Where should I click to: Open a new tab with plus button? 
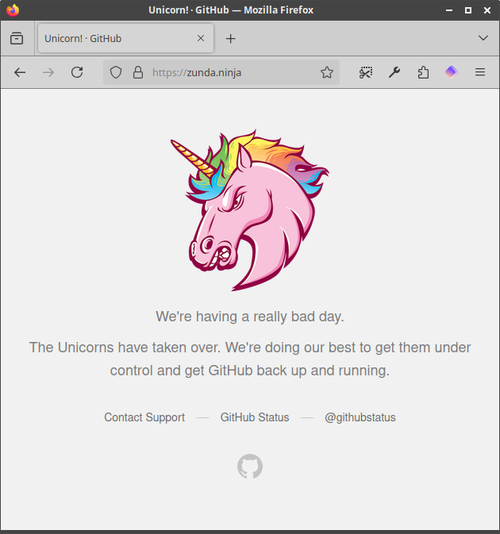coord(231,38)
